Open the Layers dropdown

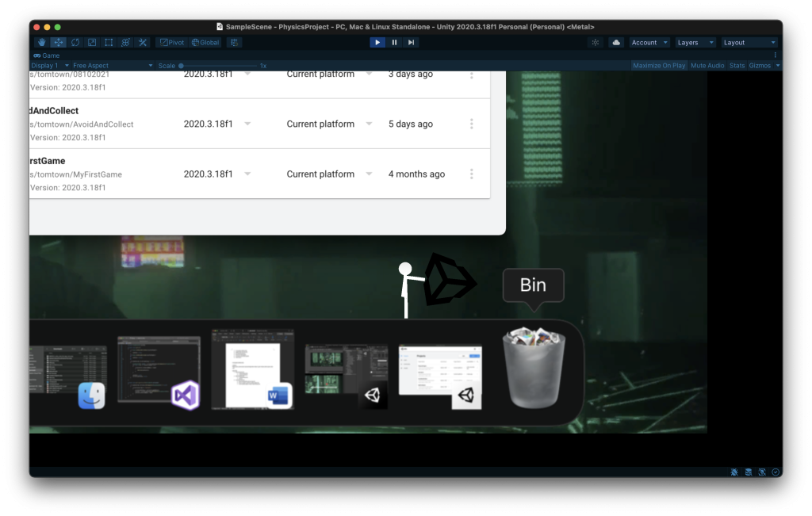coord(695,43)
